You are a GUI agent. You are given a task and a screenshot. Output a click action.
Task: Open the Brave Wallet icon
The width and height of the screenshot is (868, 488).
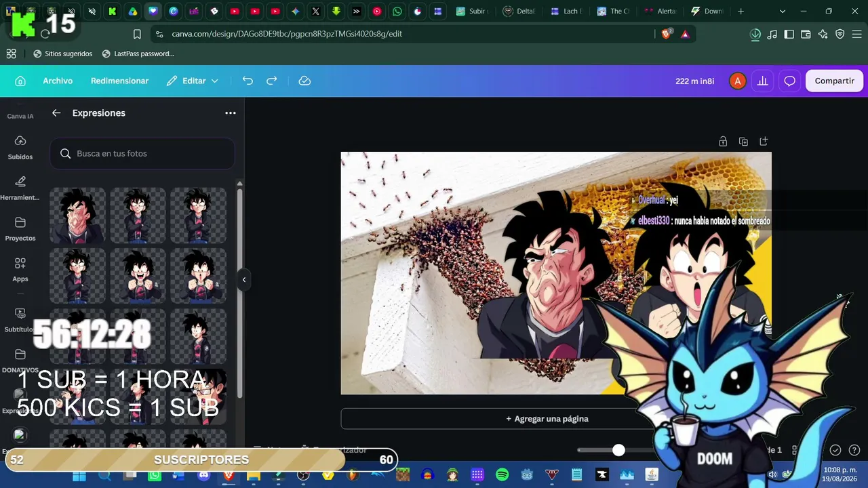[806, 34]
